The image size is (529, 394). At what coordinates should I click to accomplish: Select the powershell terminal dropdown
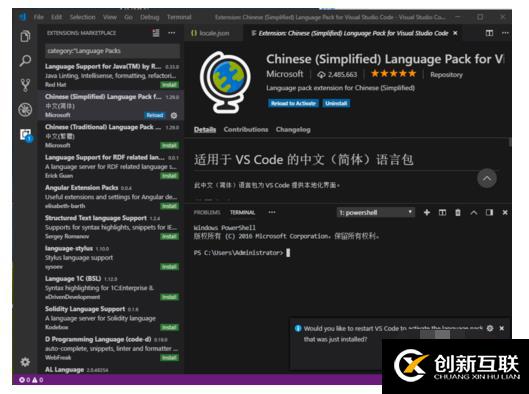click(x=376, y=212)
